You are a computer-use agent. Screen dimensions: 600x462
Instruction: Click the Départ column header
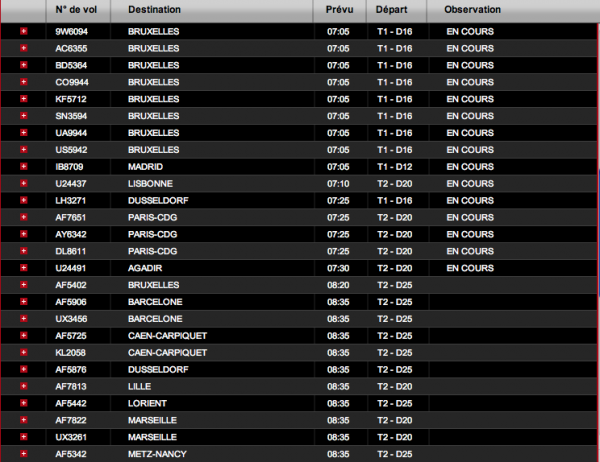391,9
